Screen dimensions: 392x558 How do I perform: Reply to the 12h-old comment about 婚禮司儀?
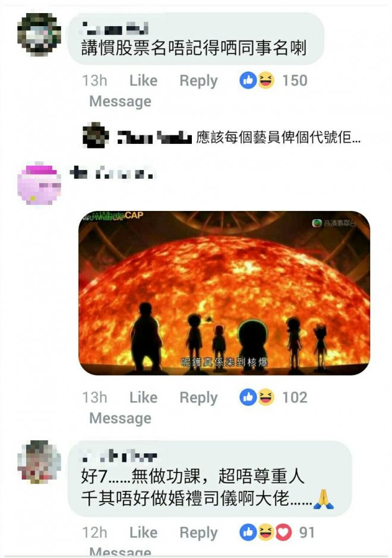(x=198, y=532)
